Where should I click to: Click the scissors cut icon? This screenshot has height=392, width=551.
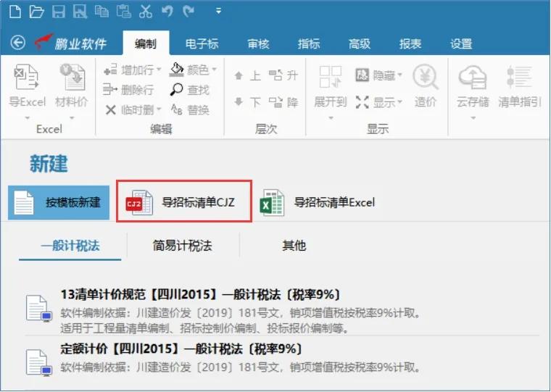145,12
